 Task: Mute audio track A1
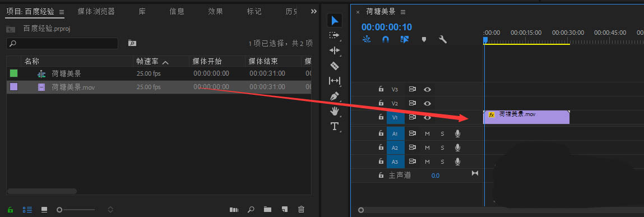(x=427, y=133)
